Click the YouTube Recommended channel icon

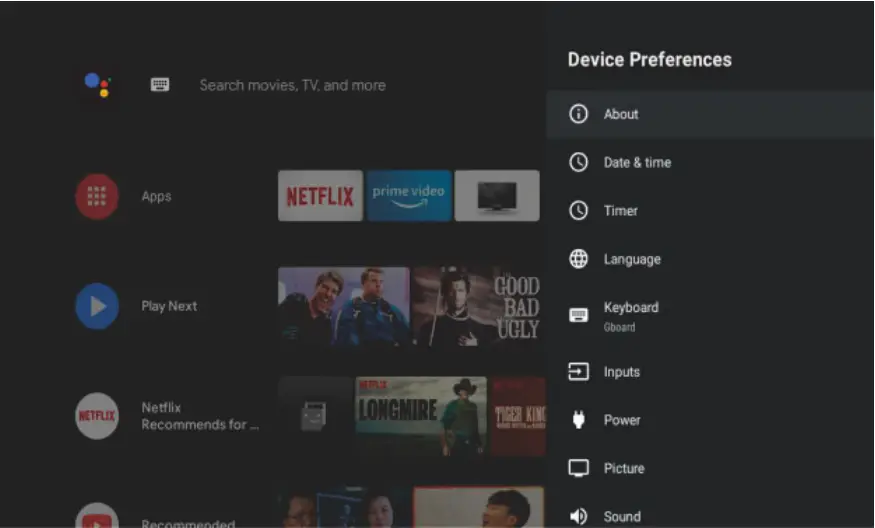(x=97, y=516)
